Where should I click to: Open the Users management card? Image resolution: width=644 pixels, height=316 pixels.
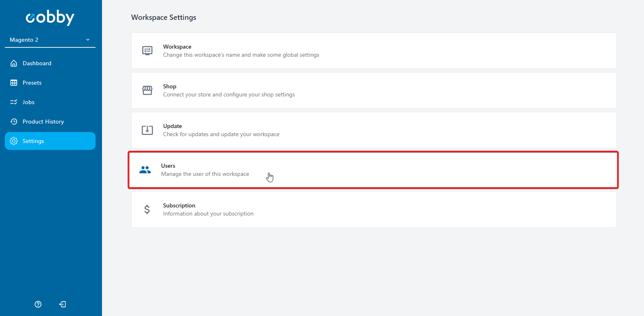click(373, 170)
